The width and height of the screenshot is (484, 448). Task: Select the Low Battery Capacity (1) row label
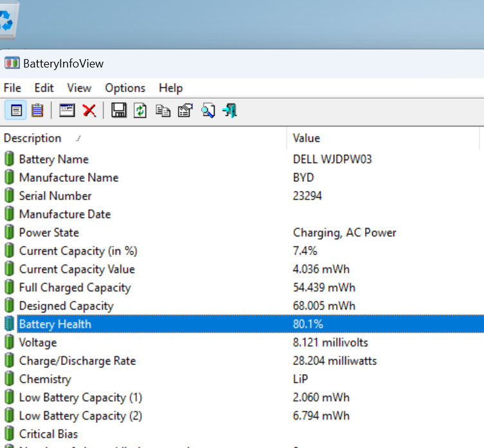[x=80, y=398]
